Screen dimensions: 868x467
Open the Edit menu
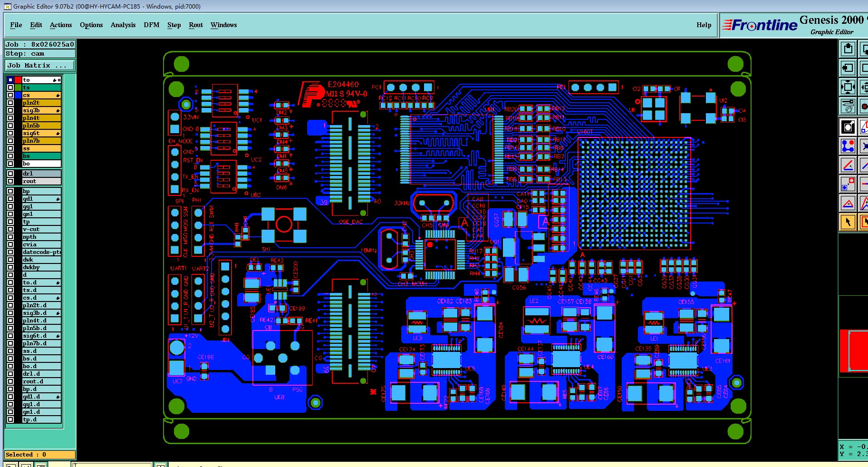(36, 25)
